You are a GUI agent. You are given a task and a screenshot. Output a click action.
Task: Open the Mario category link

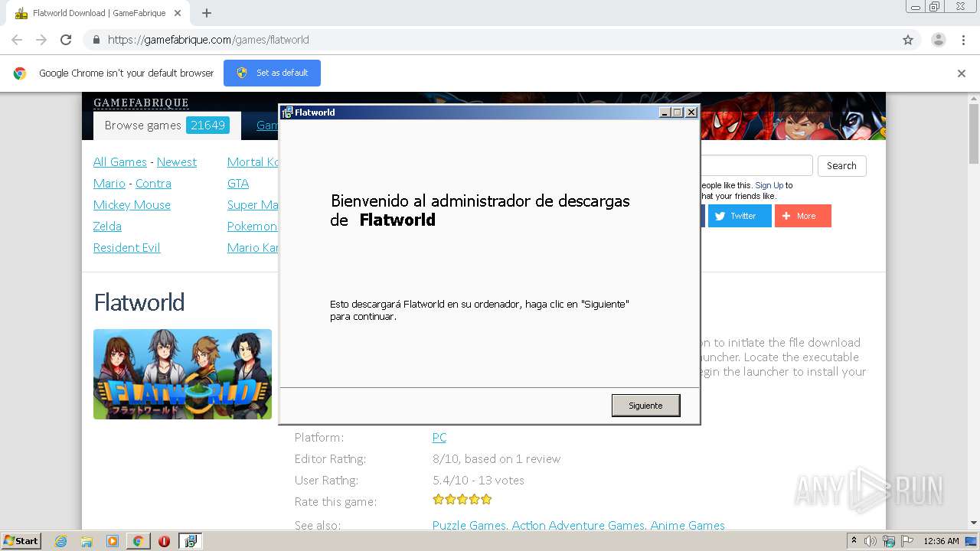(x=109, y=184)
